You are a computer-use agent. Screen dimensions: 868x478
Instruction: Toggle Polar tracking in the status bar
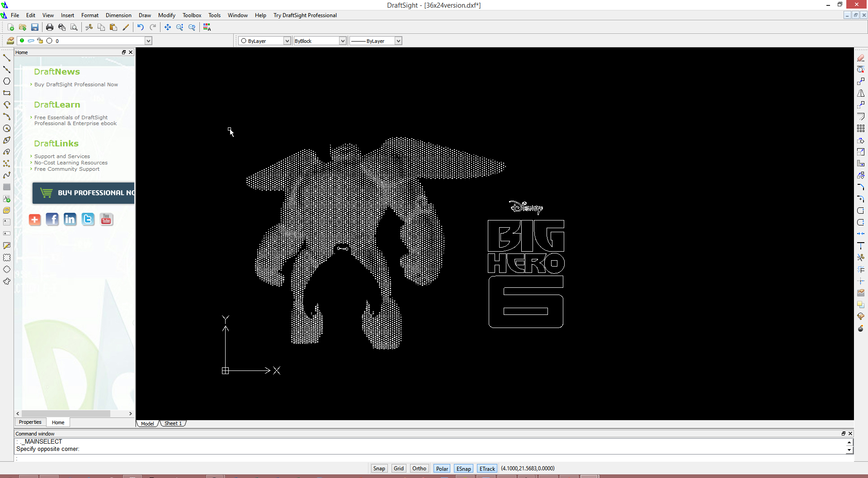point(442,469)
